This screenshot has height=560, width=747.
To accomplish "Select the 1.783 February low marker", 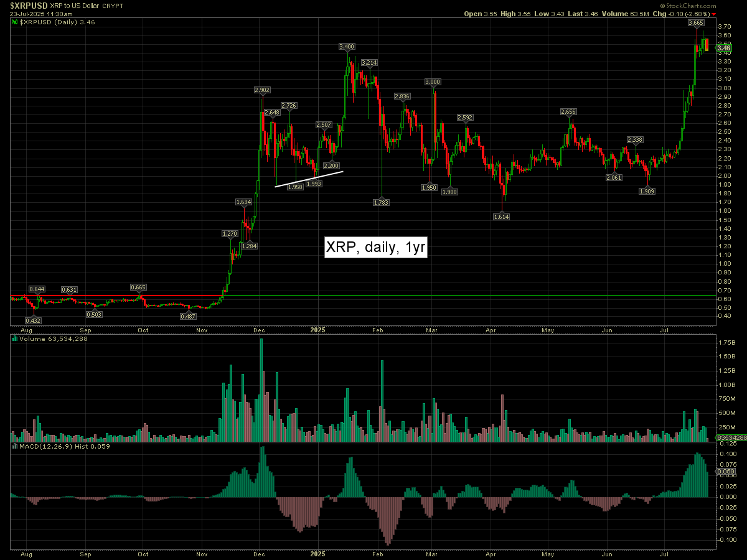I will click(382, 202).
